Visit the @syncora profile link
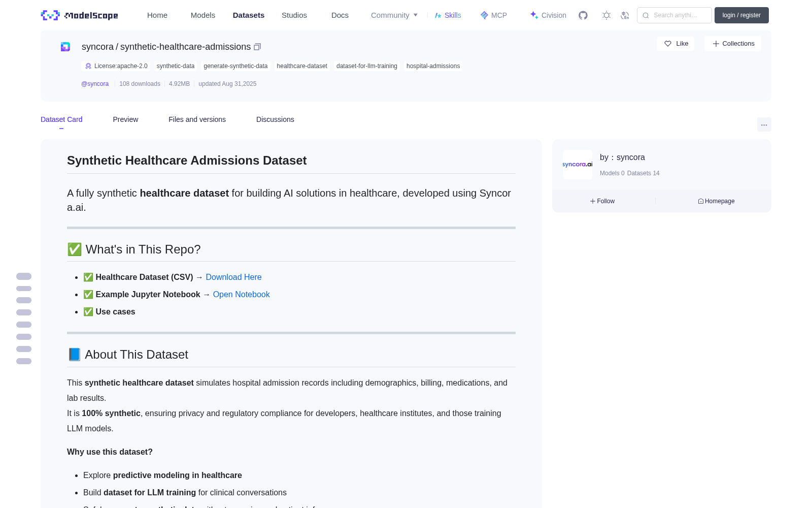Screen dimensions: 812x508 click(95, 84)
